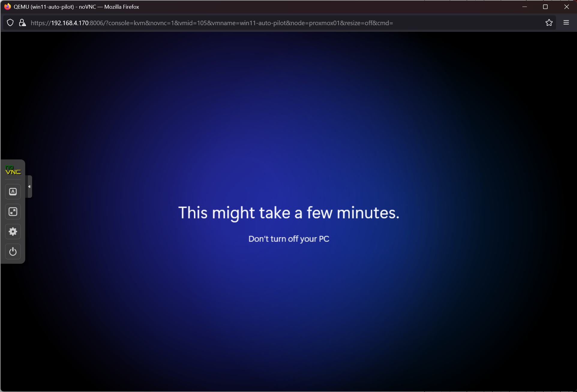Click noVNC power disconnect button
Image resolution: width=577 pixels, height=392 pixels.
13,251
